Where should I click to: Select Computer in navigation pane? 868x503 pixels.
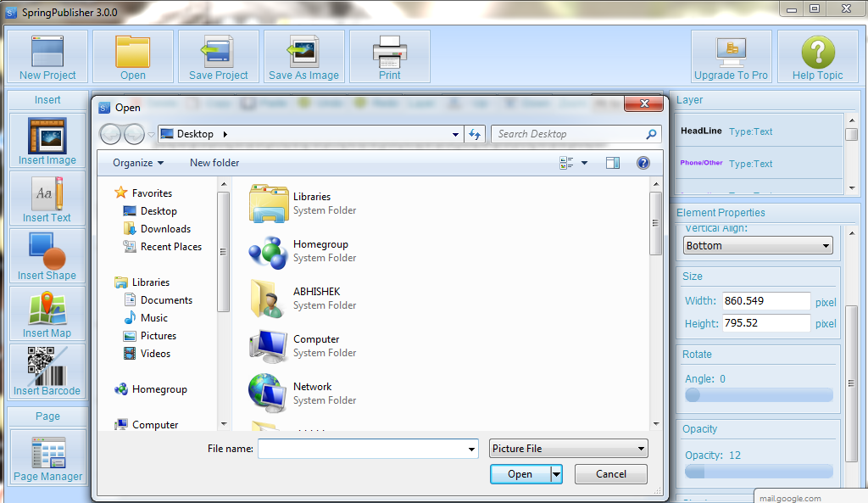[147, 425]
